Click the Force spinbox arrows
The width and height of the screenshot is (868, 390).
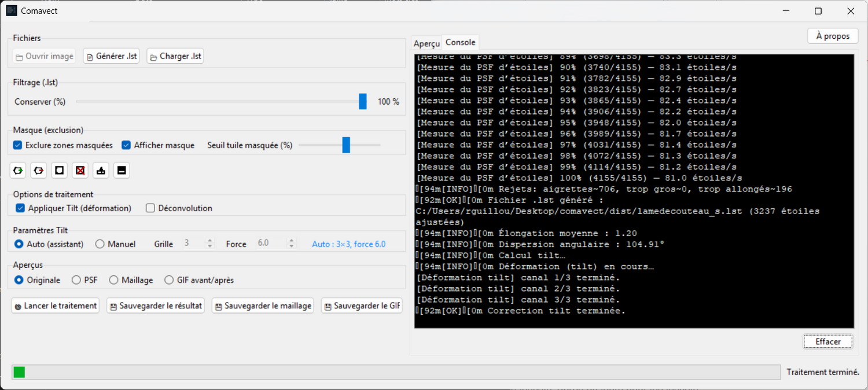pyautogui.click(x=292, y=244)
